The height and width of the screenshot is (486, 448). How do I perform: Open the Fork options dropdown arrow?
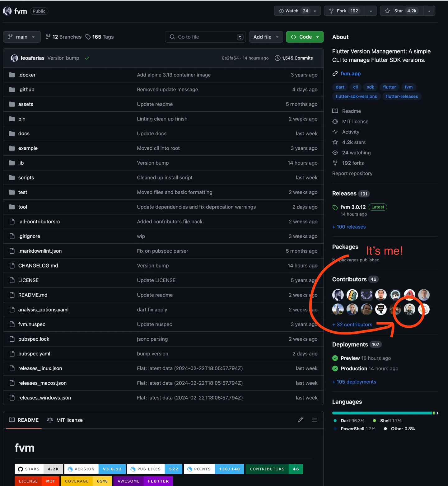(371, 11)
